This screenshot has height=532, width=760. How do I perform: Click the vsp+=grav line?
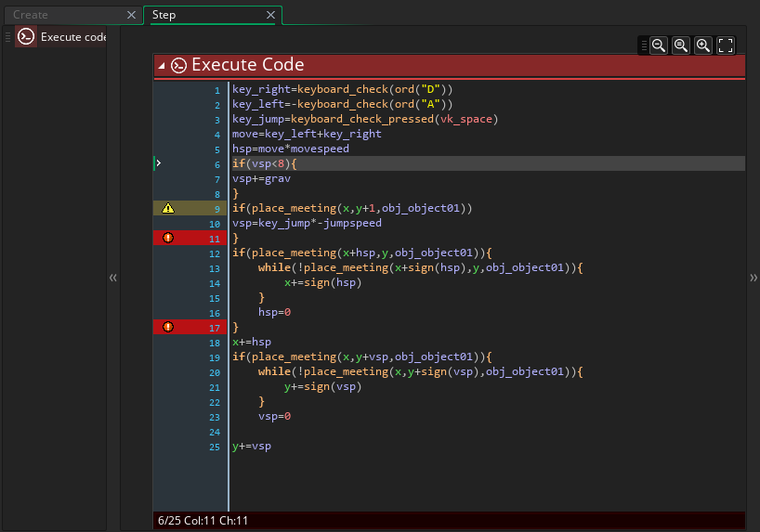click(261, 179)
